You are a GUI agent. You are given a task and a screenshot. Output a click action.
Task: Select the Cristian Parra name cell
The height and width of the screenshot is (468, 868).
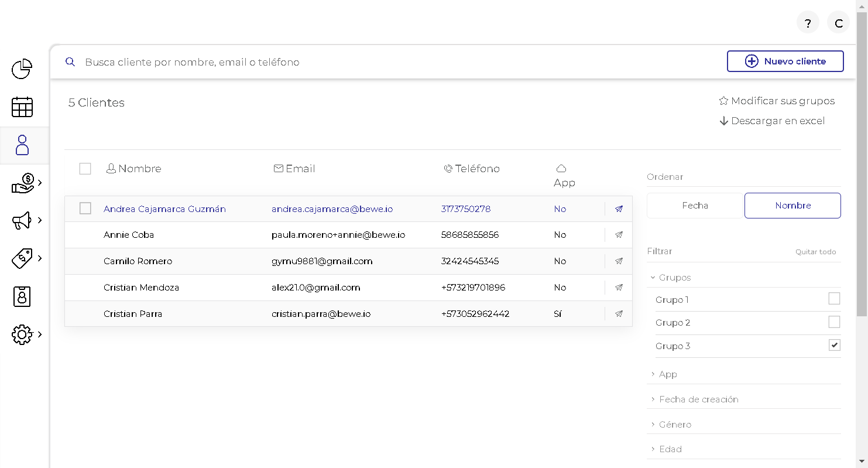[x=133, y=314]
